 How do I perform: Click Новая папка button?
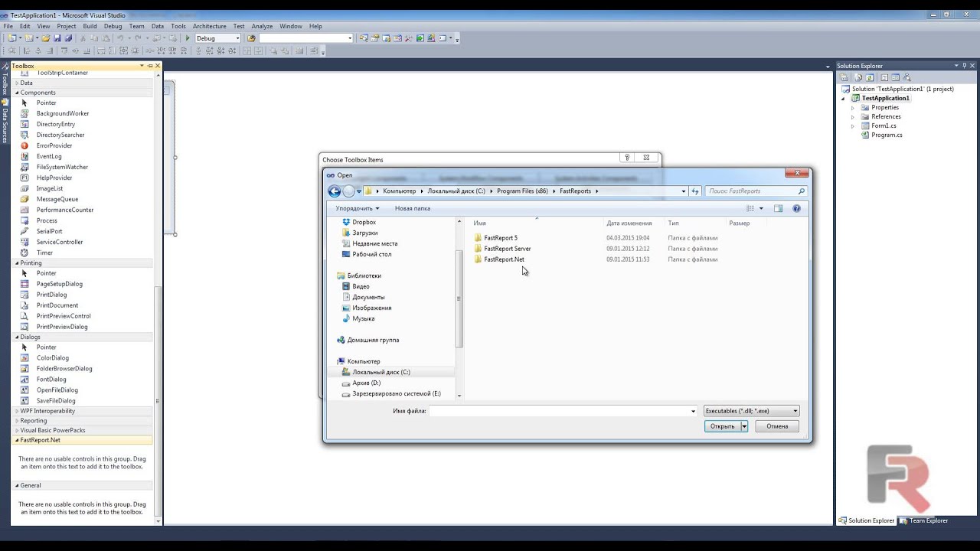pos(413,208)
